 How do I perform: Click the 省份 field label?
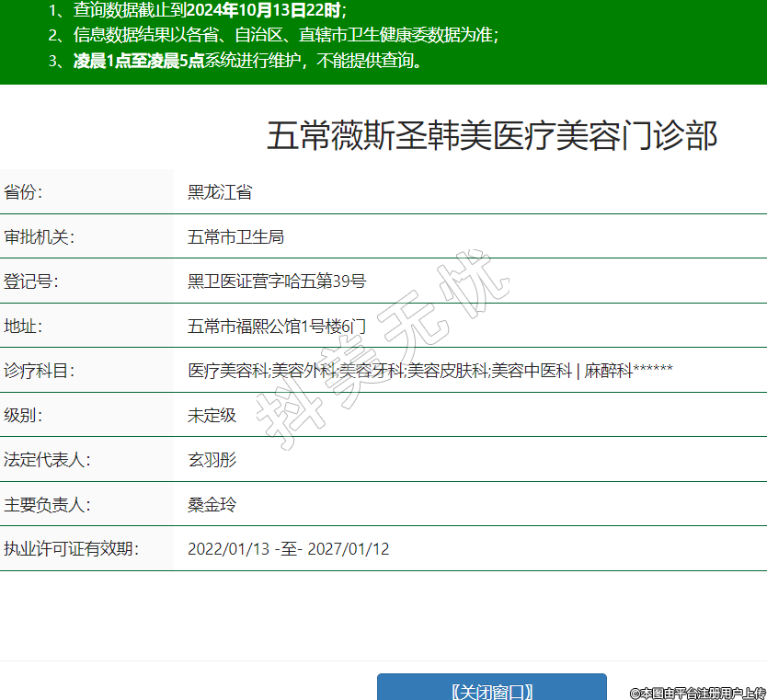tap(24, 192)
